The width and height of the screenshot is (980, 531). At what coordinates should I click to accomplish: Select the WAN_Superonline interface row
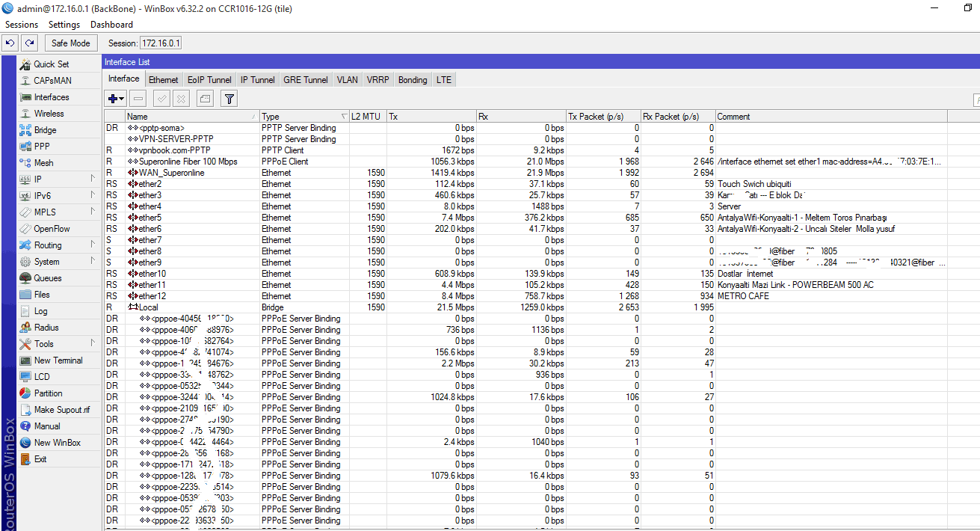(x=171, y=173)
